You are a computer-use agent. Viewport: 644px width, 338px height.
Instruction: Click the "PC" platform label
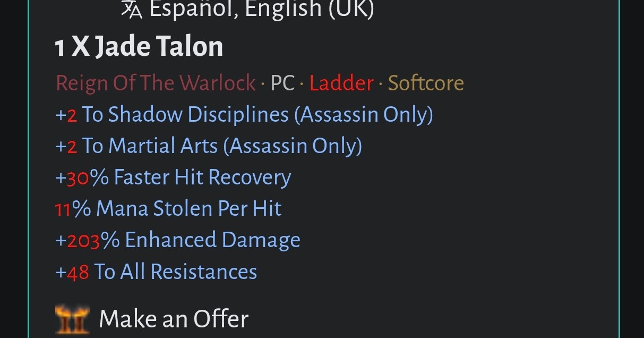(x=284, y=83)
